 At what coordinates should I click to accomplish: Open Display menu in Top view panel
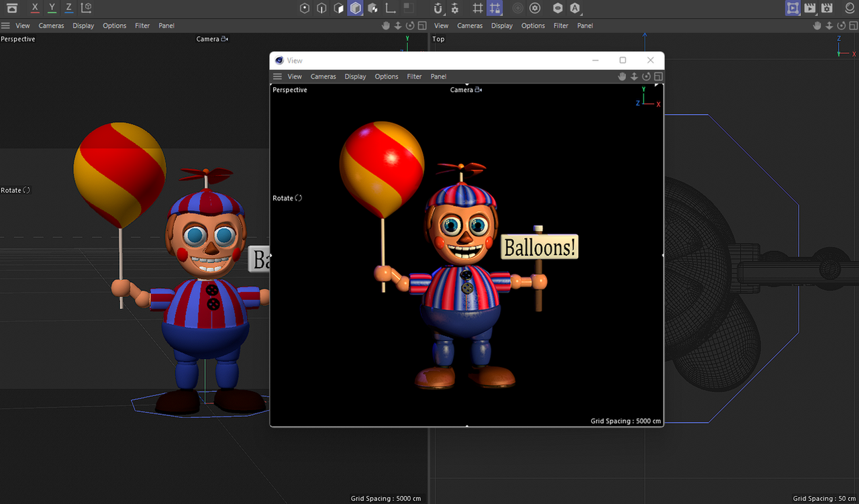(502, 26)
